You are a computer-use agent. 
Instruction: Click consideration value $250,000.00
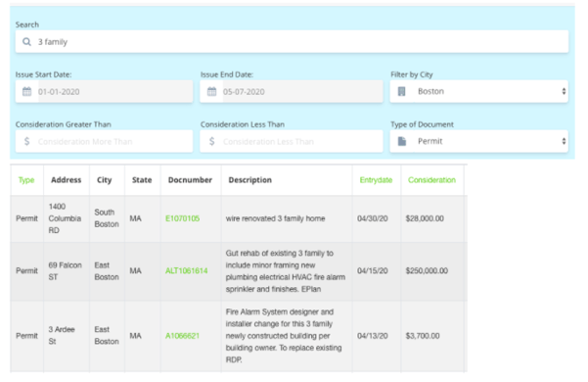coord(427,271)
